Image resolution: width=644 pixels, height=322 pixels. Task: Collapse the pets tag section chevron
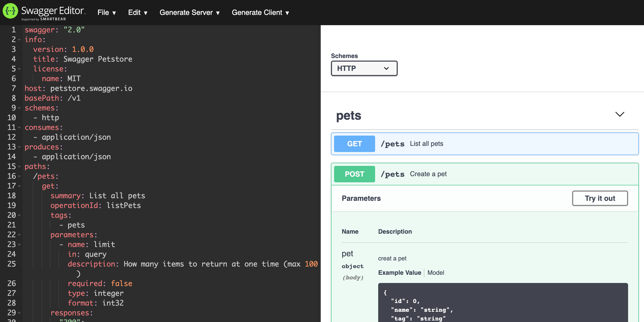620,114
